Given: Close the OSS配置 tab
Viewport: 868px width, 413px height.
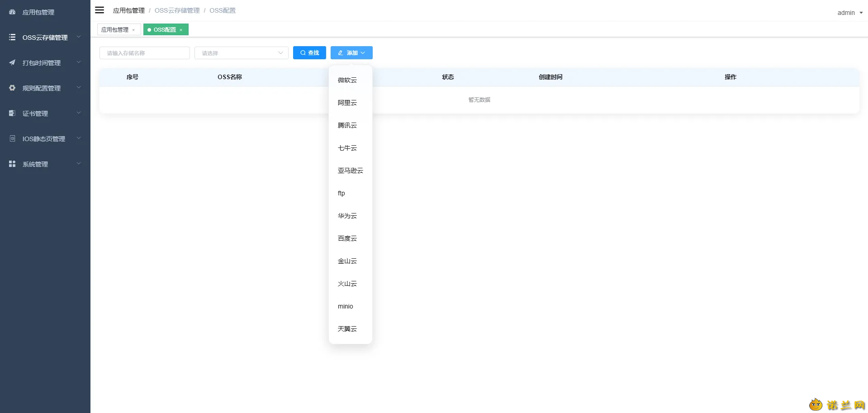Looking at the screenshot, I should 181,30.
